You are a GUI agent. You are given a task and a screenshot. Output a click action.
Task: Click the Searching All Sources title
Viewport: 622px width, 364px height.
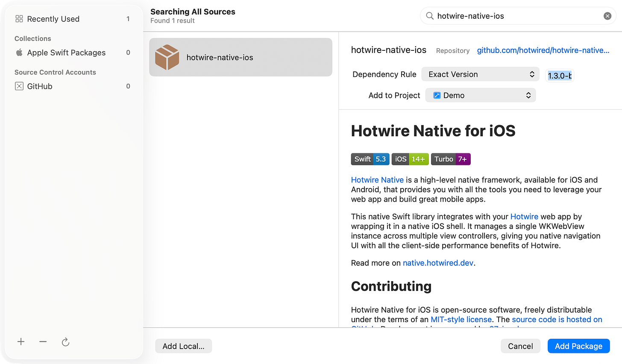193,12
